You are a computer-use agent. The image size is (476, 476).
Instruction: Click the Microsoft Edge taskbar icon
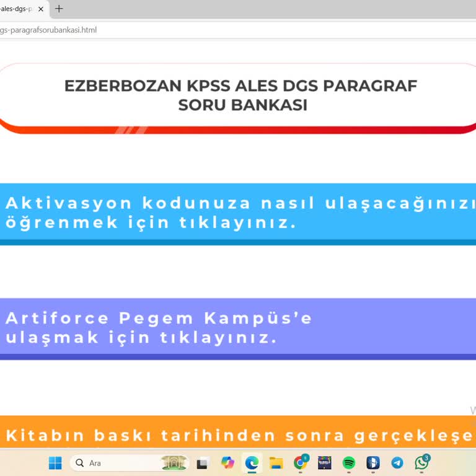(x=252, y=463)
